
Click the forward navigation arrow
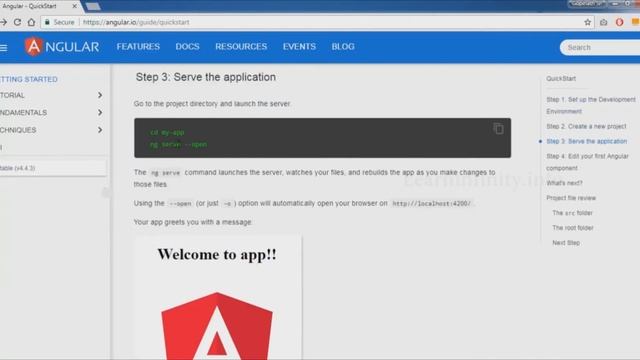[x=4, y=22]
